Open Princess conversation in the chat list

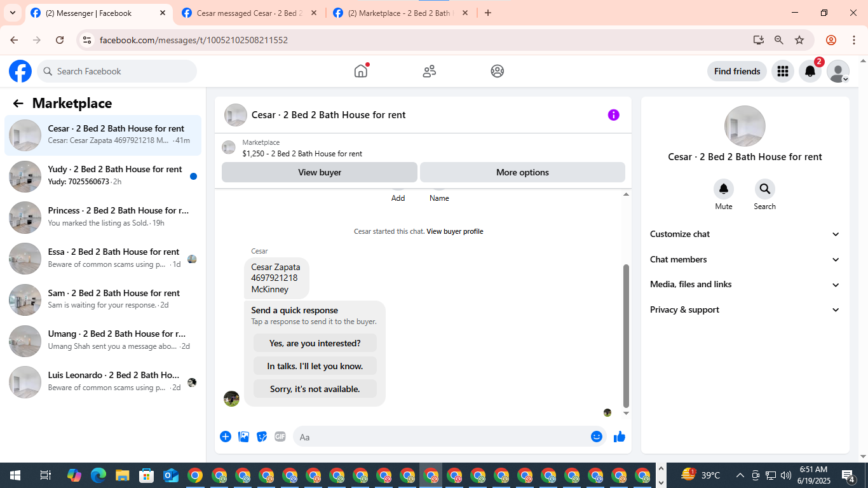(x=103, y=217)
